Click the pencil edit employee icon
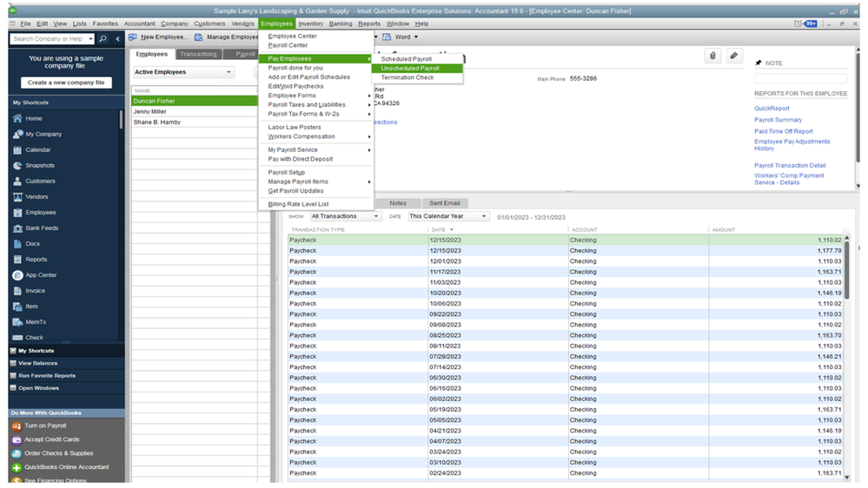The width and height of the screenshot is (868, 488). (734, 56)
